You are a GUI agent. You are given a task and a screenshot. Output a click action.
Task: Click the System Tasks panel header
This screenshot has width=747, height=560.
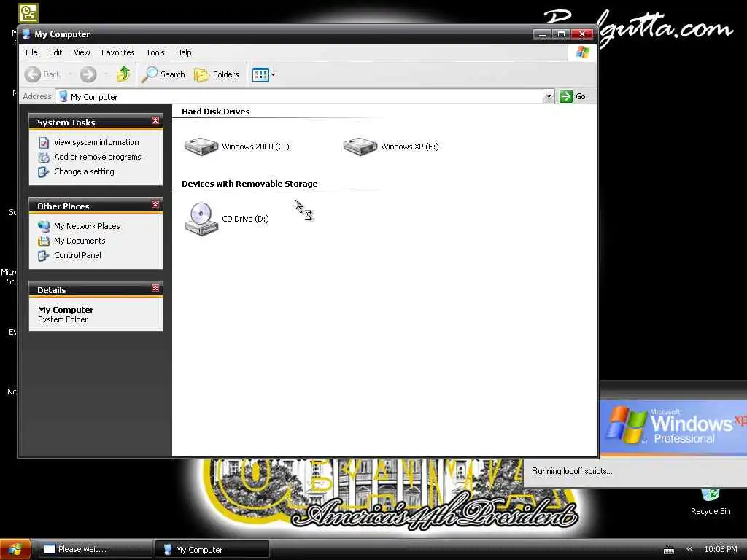tap(96, 122)
